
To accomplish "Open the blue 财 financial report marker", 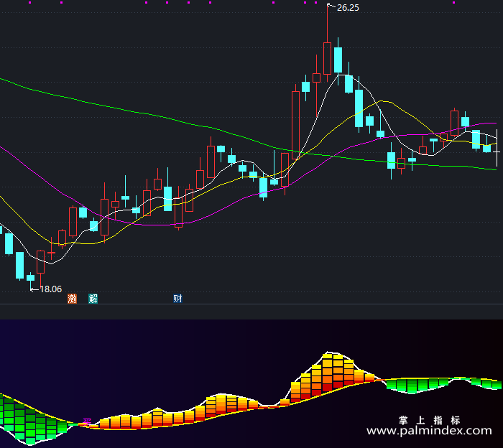I will coord(177,299).
